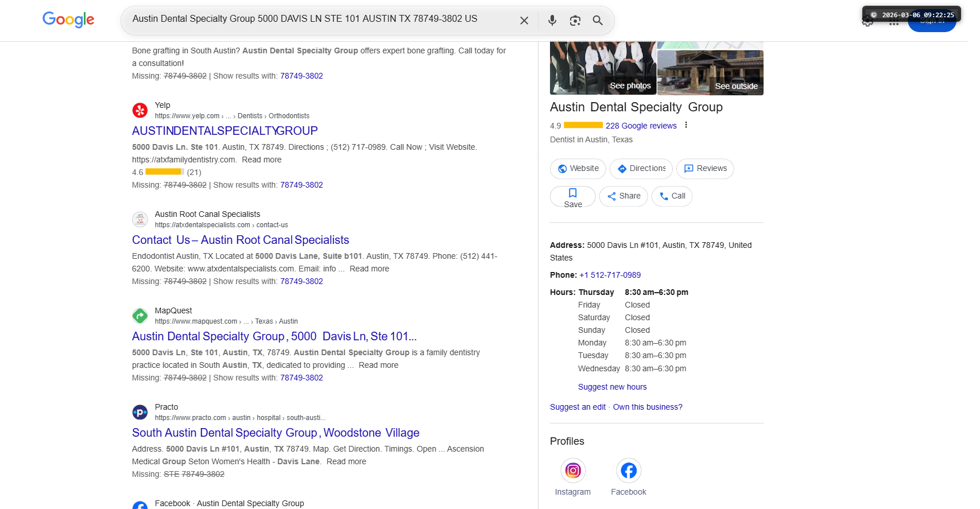Click the See photos thumbnail
The height and width of the screenshot is (509, 980).
click(x=603, y=69)
